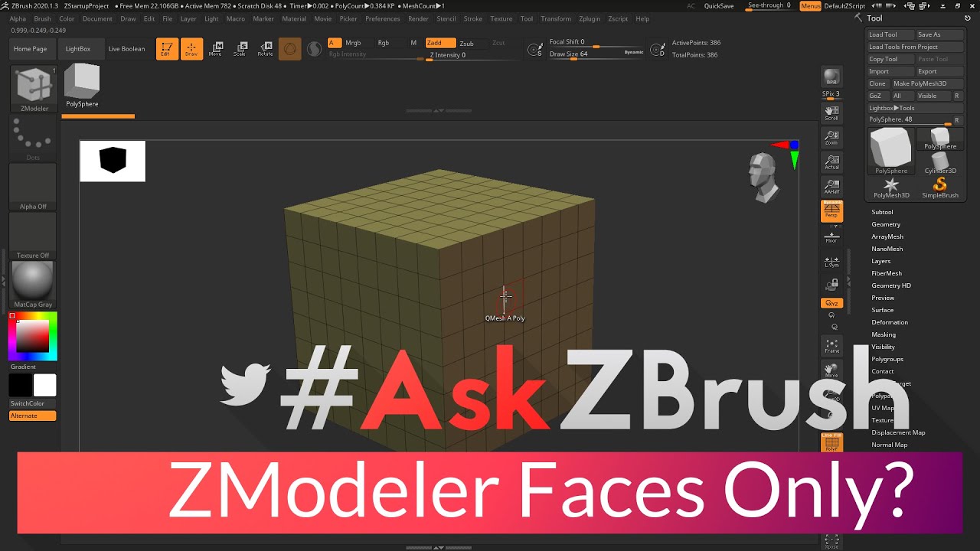Click the Live Boolean button
The width and height of the screenshot is (980, 551).
pos(126,49)
